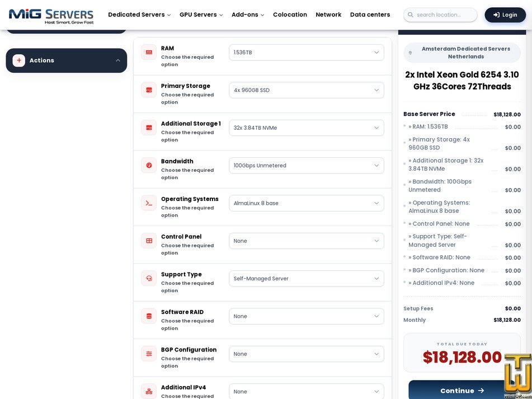Open the AlmaLinux 8 base OS dropdown
Viewport: 532px width, 399px height.
pyautogui.click(x=307, y=203)
